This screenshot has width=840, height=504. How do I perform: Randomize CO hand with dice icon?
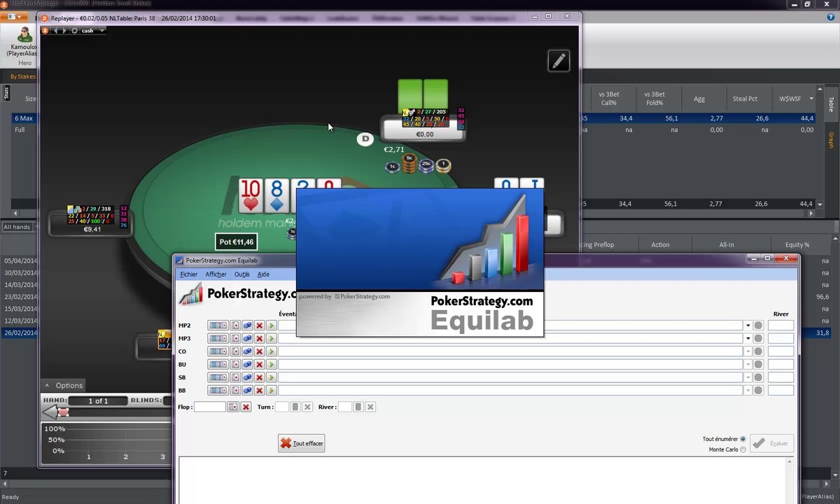247,351
